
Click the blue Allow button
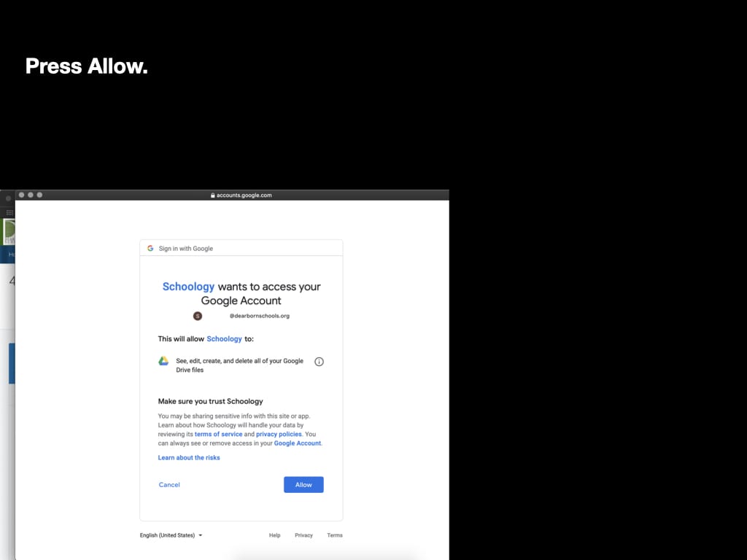click(x=303, y=484)
